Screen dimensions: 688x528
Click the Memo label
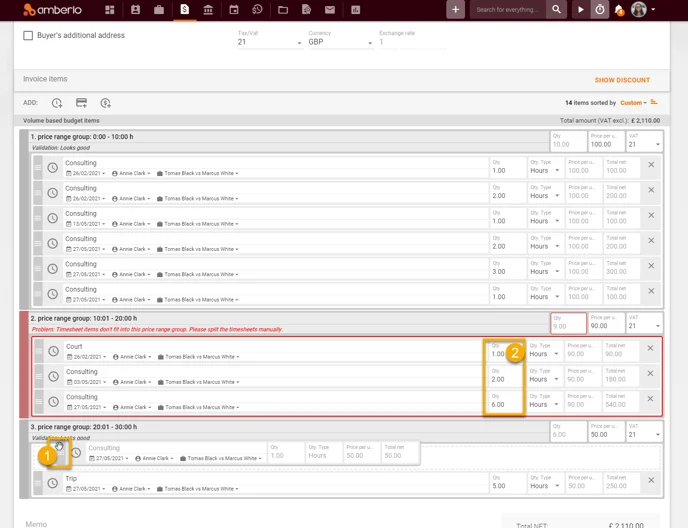36,524
